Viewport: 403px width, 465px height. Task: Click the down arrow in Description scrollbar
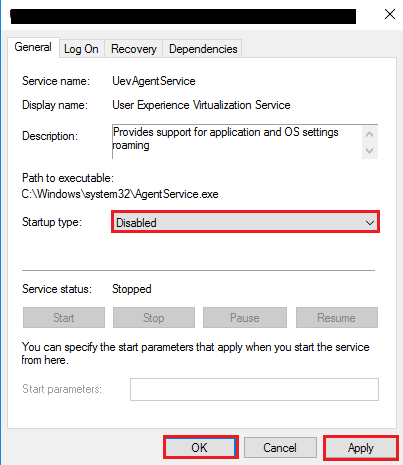(369, 151)
